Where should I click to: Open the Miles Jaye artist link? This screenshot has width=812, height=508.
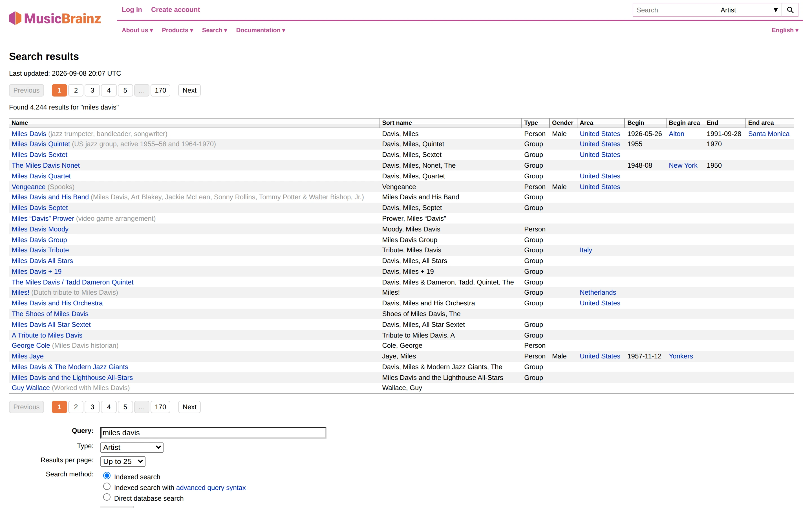click(28, 356)
